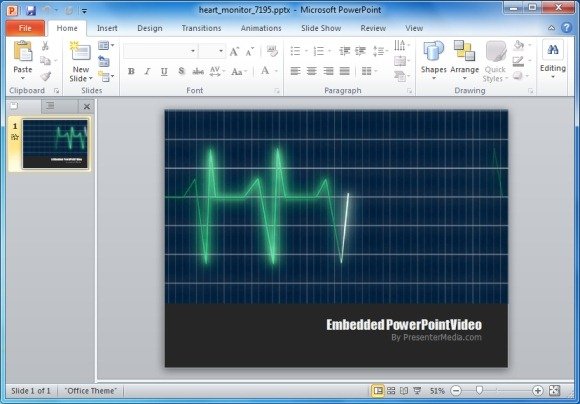Open the File tab
This screenshot has width=580, height=404.
coord(25,28)
